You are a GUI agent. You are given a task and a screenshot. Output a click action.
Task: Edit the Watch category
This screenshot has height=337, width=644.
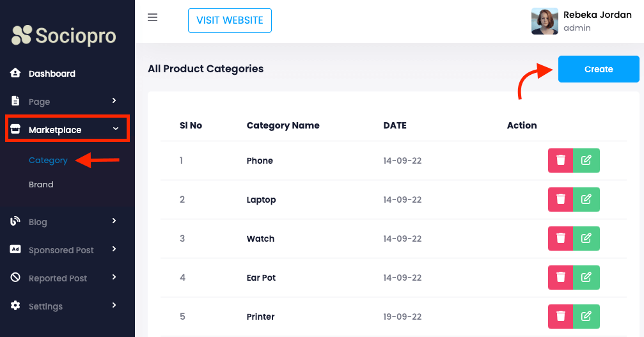tap(586, 239)
